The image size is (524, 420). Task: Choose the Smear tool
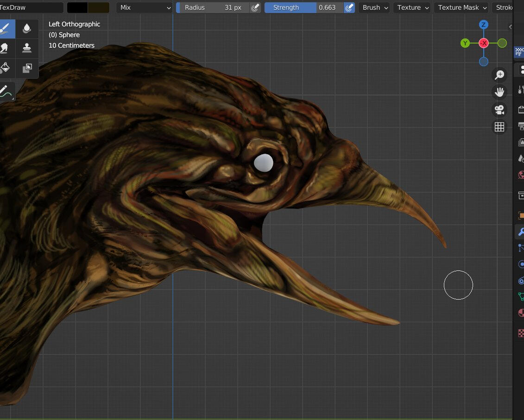point(6,48)
